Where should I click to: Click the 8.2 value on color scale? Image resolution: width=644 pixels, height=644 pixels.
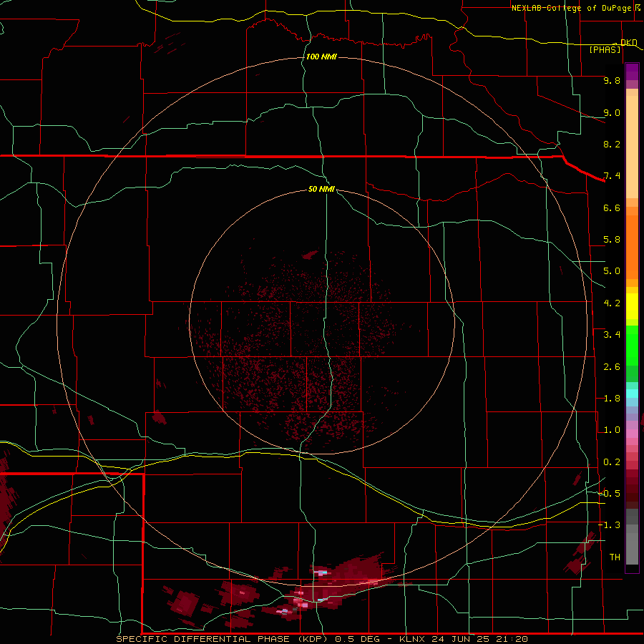point(612,144)
